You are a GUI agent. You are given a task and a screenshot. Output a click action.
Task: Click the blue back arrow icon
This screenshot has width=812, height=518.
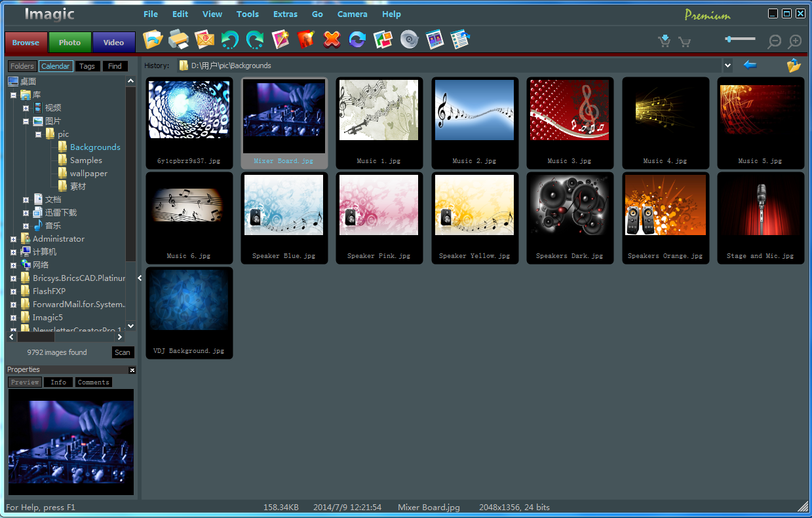click(750, 65)
